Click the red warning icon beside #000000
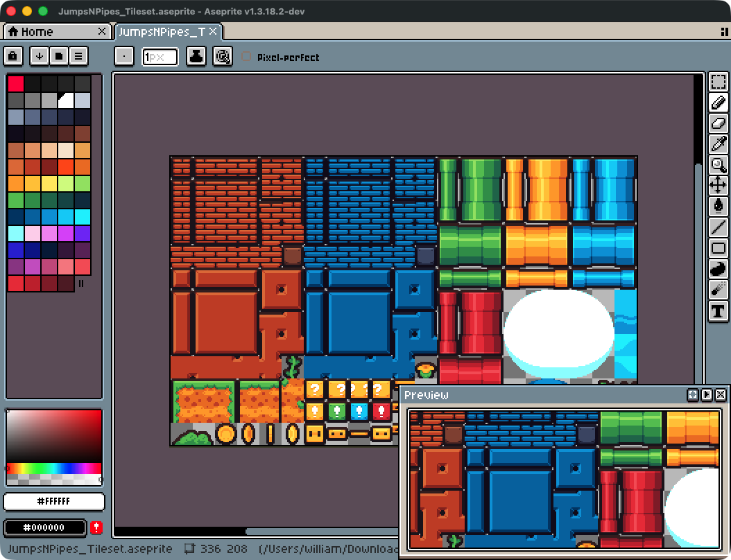Image resolution: width=731 pixels, height=560 pixels. click(x=96, y=527)
